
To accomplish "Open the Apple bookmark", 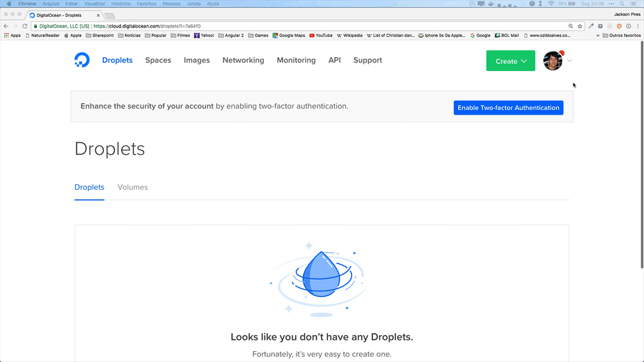I will point(72,36).
